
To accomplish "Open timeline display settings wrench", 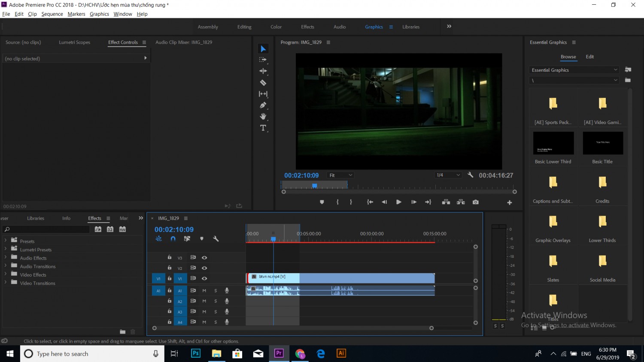I will tap(216, 239).
